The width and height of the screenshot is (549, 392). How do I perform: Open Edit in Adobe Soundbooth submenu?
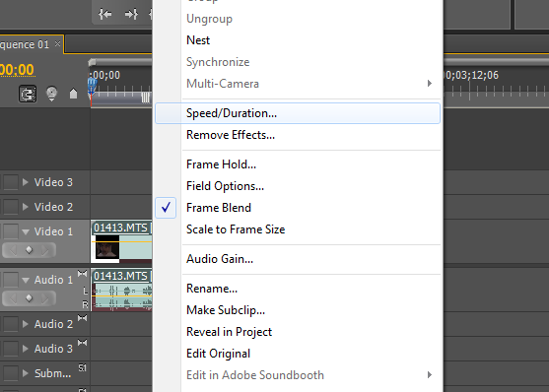coord(298,375)
